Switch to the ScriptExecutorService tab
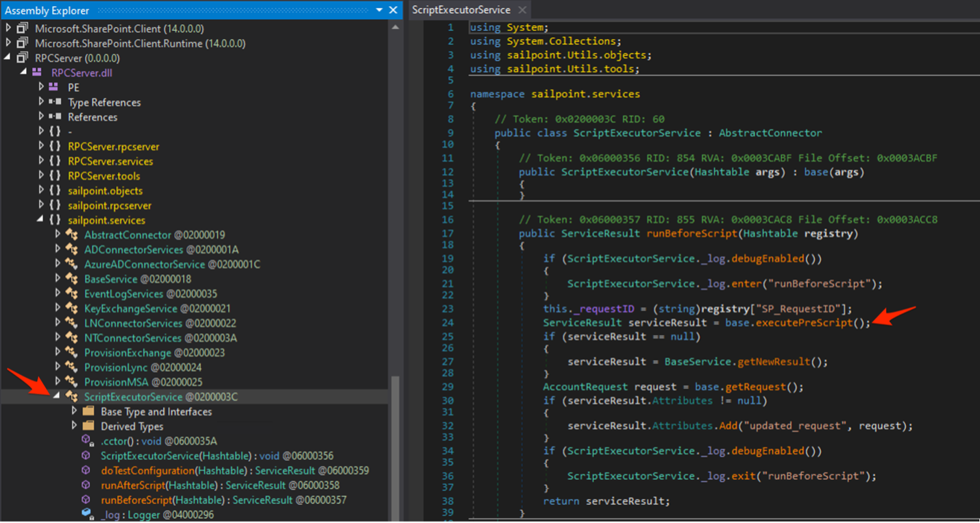This screenshot has width=980, height=523. pos(461,10)
